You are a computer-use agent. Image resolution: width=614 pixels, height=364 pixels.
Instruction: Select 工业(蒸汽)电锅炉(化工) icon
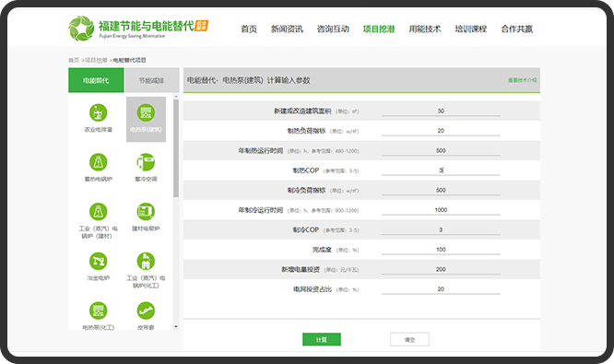pyautogui.click(x=146, y=261)
